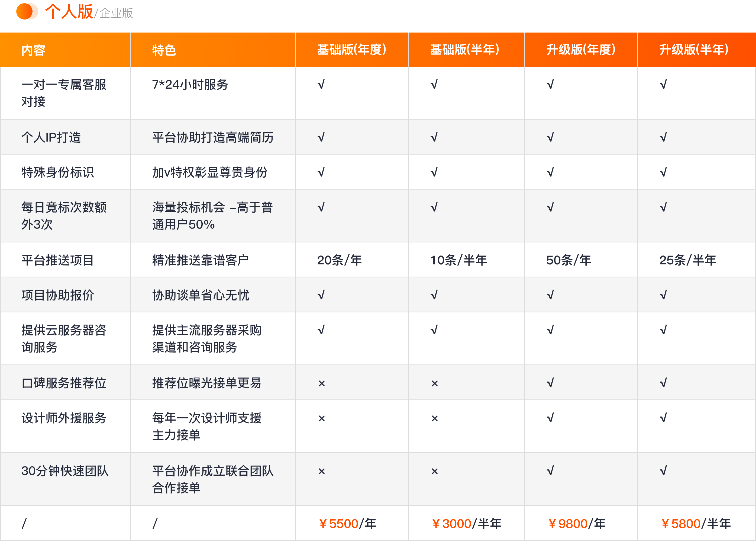This screenshot has width=756, height=541.
Task: Click √ for 30分钟快速团队 under 升级版(年度)
Action: coord(550,471)
